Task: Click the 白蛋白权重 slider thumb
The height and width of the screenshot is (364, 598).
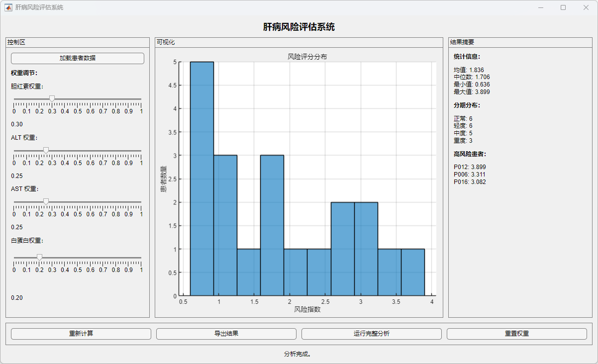Action: pos(39,257)
